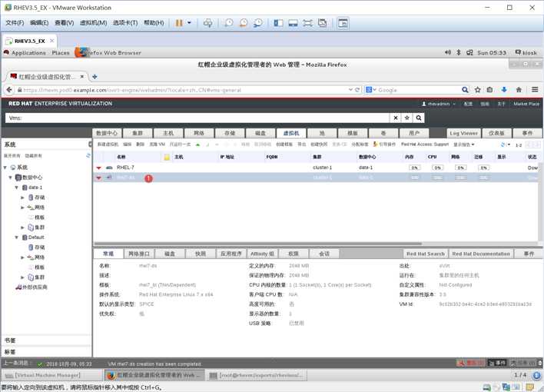This screenshot has width=544, height=392.
Task: Click the Red Hat Access: Support button
Action: [x=425, y=144]
